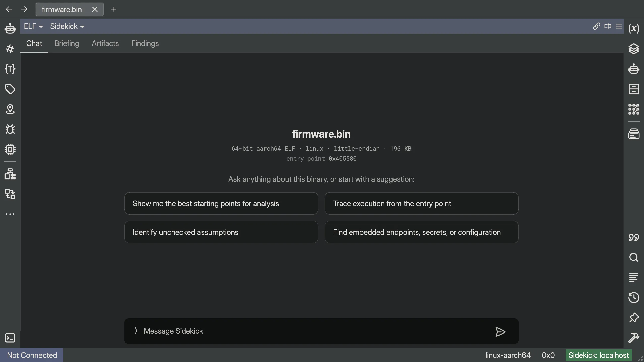
Task: Open the location pin sidebar icon
Action: click(x=10, y=109)
